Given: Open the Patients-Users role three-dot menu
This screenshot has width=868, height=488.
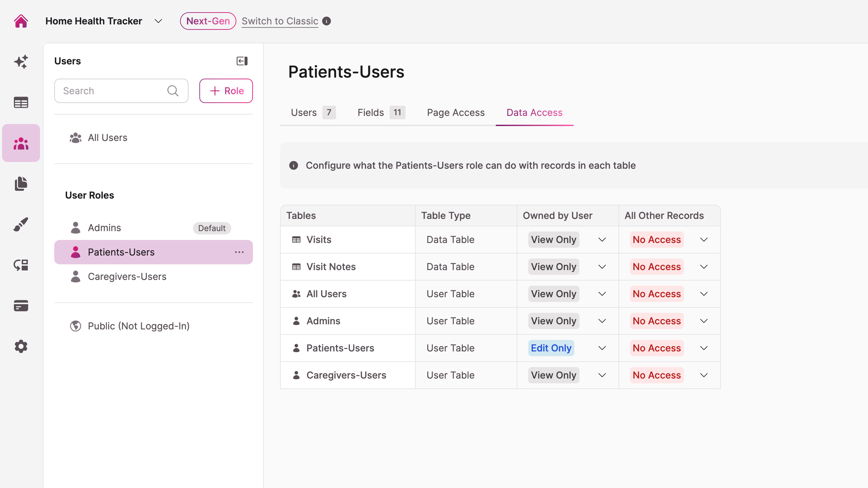Looking at the screenshot, I should 239,252.
